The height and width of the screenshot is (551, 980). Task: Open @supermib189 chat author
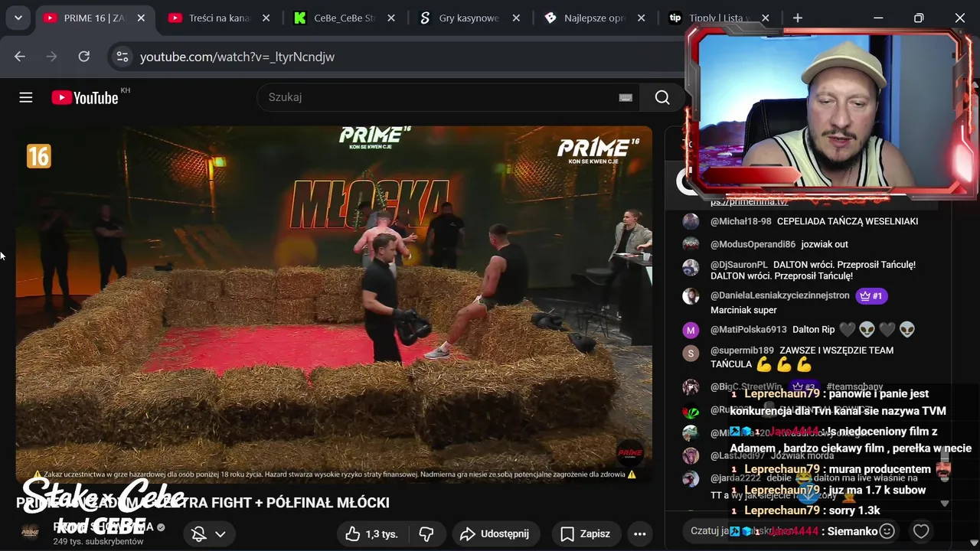pos(742,350)
